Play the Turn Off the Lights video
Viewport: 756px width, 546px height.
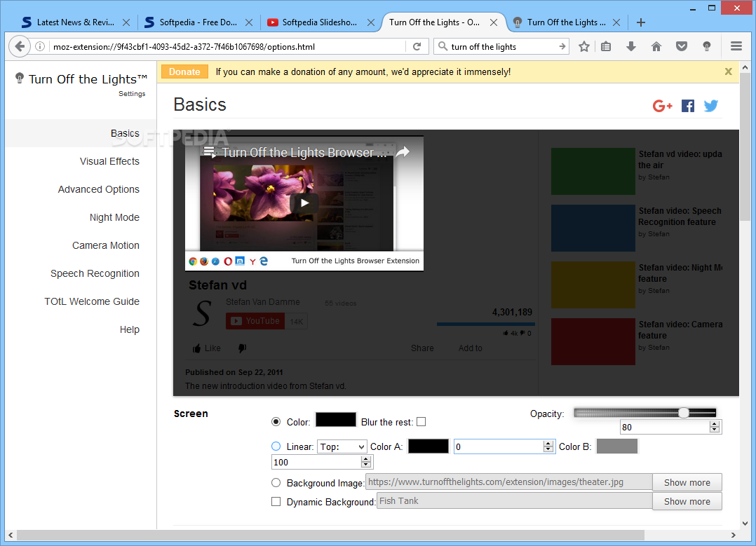304,203
